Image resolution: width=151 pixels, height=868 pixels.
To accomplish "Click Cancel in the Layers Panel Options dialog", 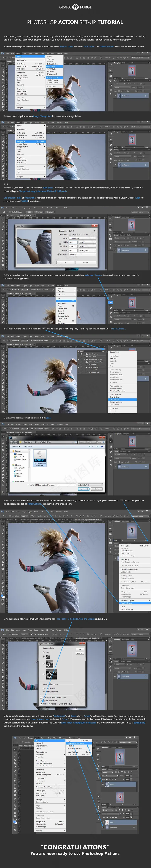I will pos(80,653).
